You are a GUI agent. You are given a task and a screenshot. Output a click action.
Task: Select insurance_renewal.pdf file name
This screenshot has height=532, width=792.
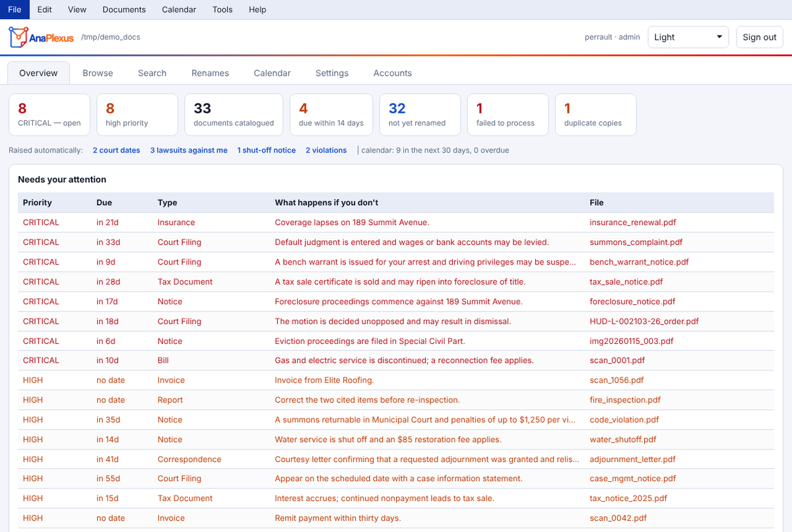click(632, 222)
